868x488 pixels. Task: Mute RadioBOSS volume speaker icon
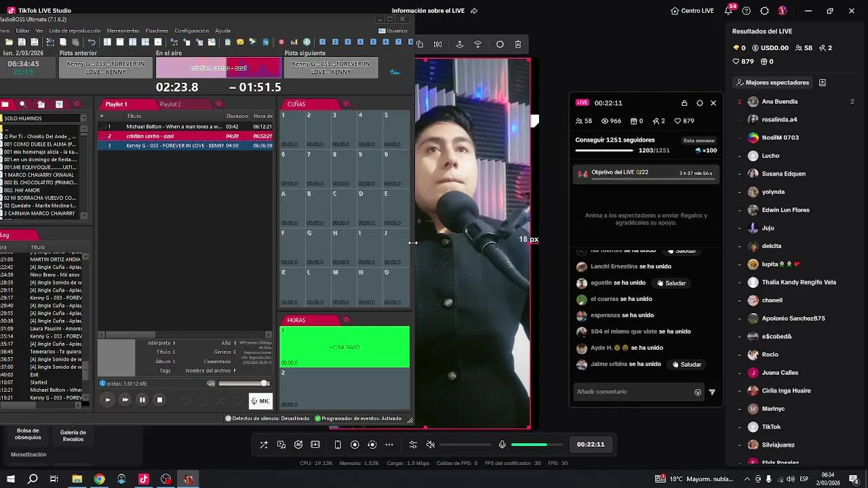pyautogui.click(x=211, y=384)
